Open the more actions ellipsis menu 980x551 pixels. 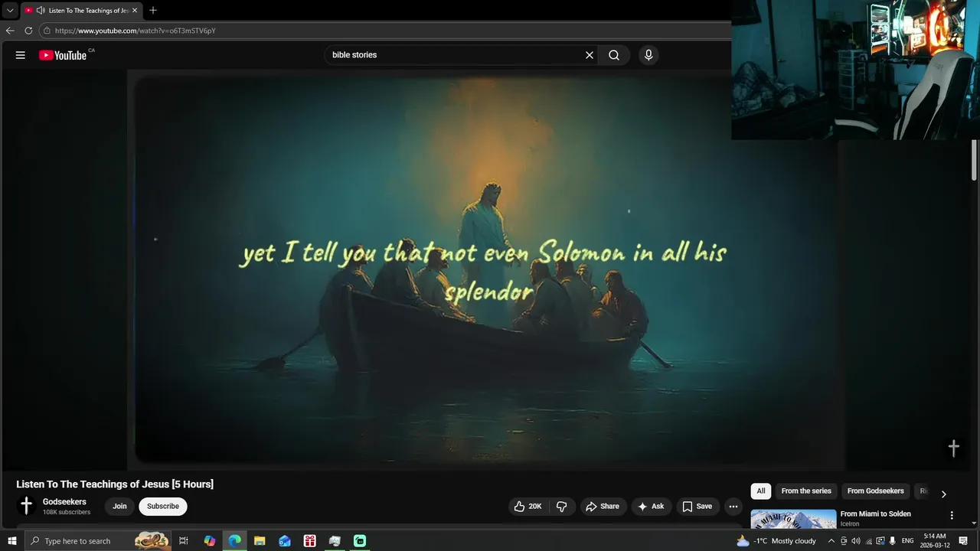point(733,507)
